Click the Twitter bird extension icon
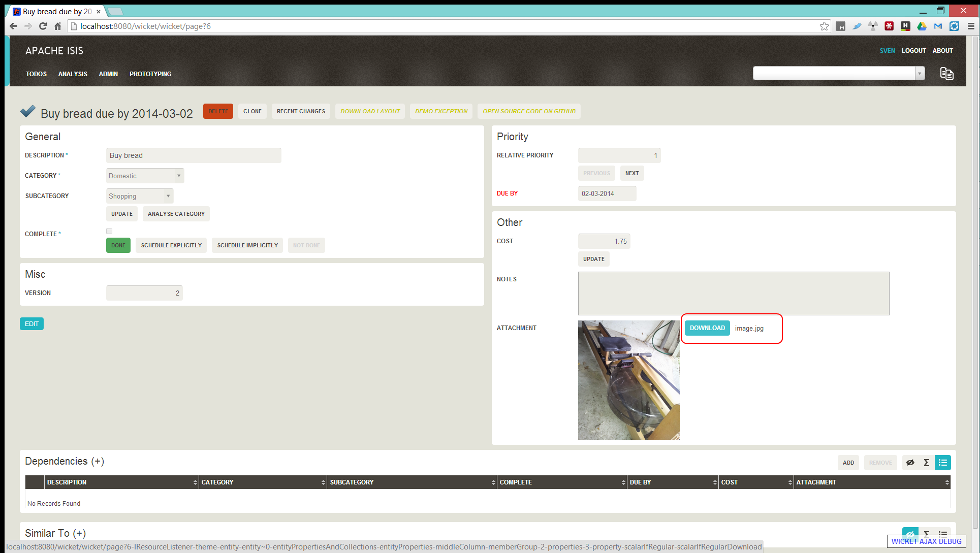980x553 pixels. (857, 26)
